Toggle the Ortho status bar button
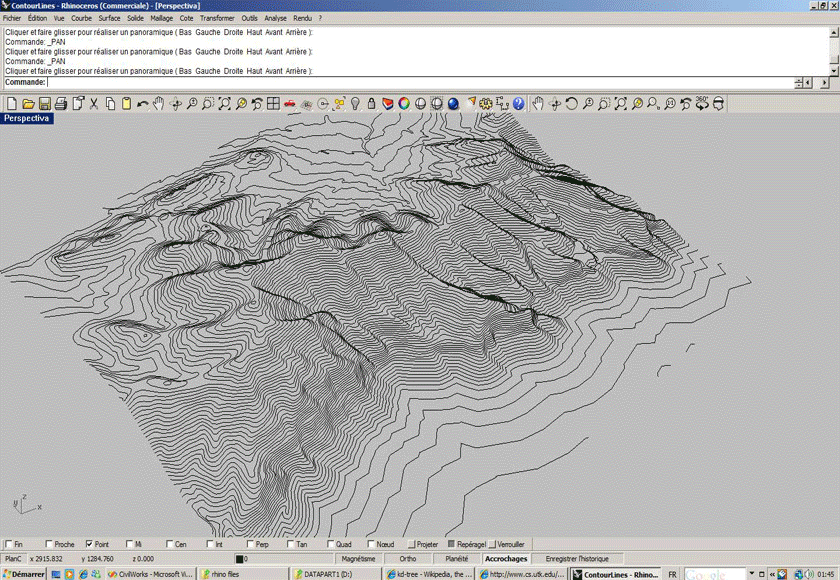The width and height of the screenshot is (840, 580). [408, 559]
